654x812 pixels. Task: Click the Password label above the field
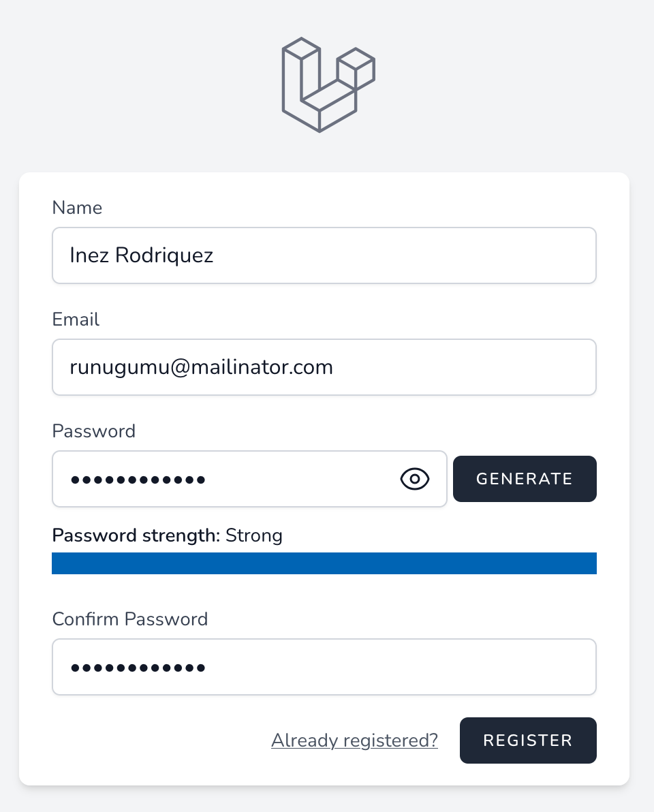tap(94, 431)
